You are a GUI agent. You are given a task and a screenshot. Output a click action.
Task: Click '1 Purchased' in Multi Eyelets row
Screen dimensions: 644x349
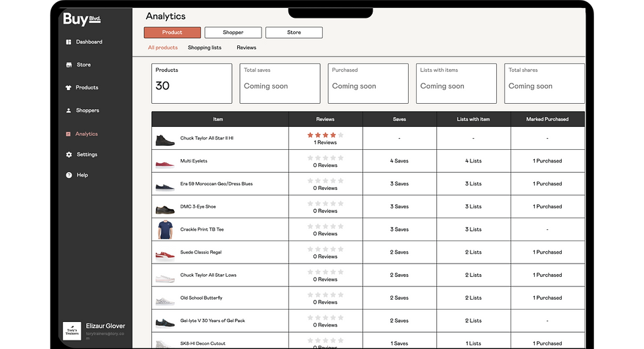tap(547, 161)
